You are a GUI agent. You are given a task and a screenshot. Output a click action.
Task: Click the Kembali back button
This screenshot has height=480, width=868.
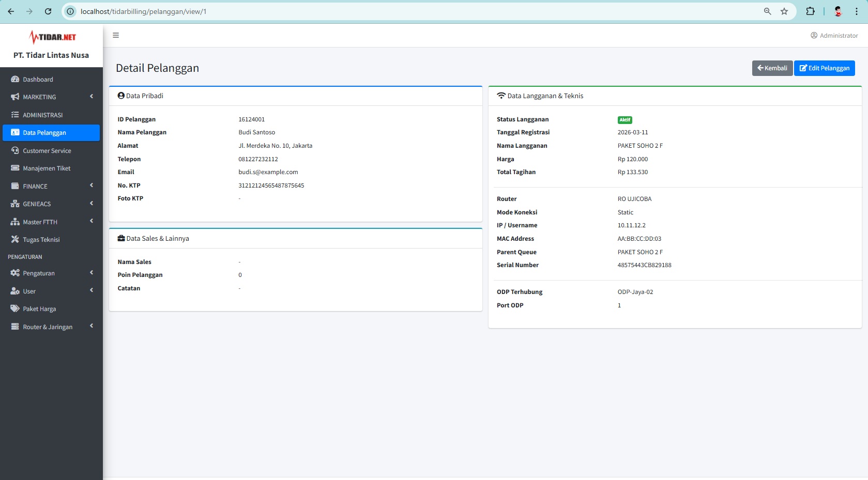pos(772,68)
